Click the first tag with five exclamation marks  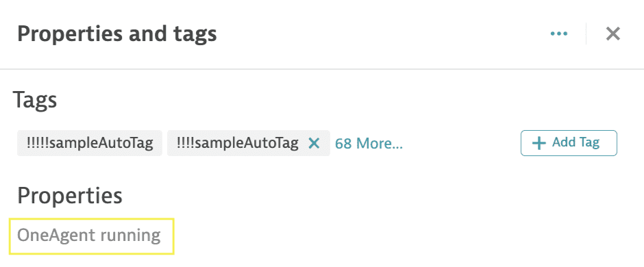click(x=90, y=143)
